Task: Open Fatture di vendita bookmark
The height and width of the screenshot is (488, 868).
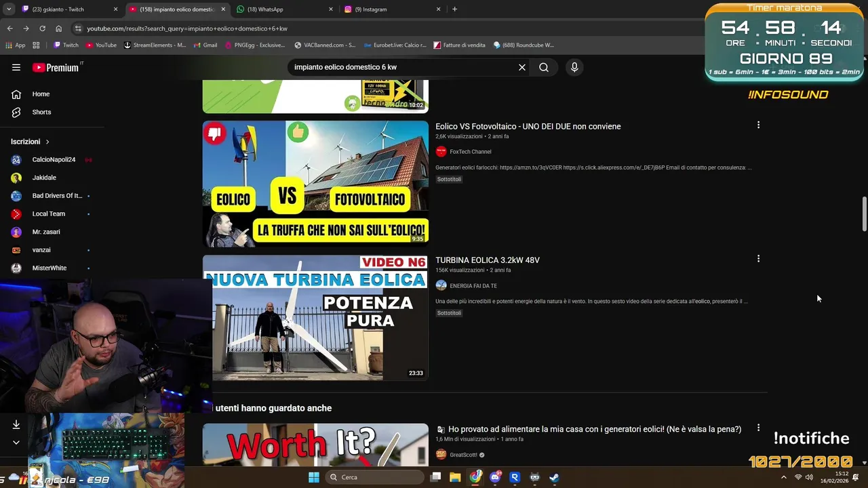Action: (x=459, y=45)
